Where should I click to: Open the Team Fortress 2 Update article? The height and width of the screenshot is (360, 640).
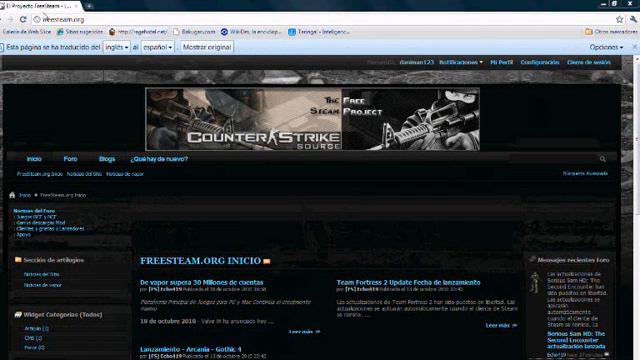[x=408, y=282]
